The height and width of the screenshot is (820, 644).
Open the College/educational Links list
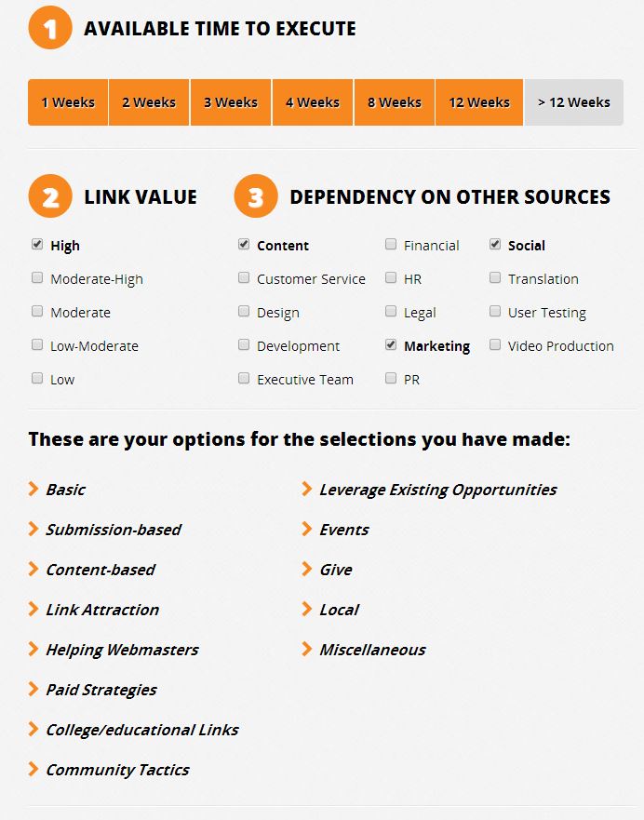(142, 730)
